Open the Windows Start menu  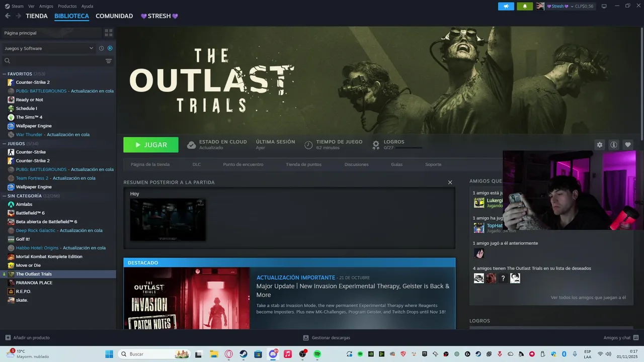coord(109,354)
